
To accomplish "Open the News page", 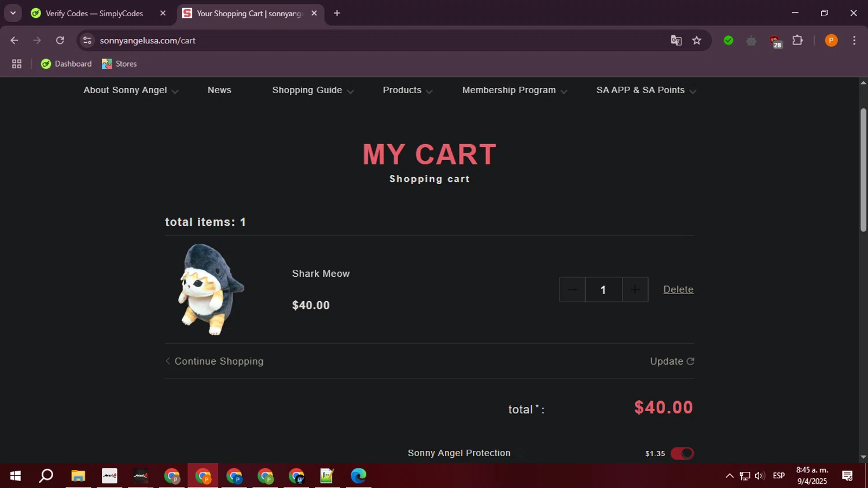I will (x=219, y=90).
